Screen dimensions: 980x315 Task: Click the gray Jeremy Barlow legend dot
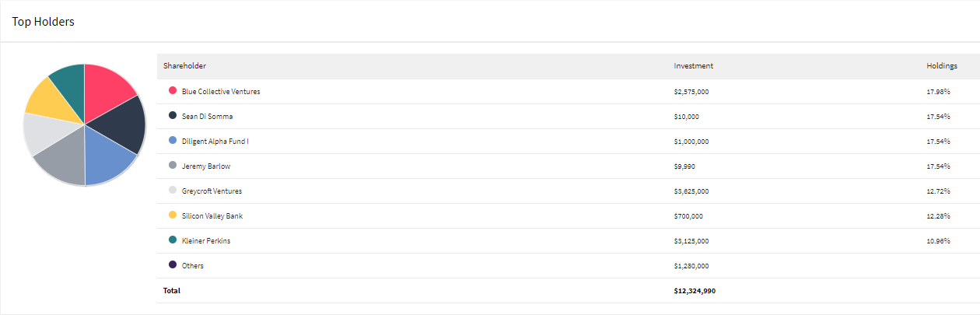tap(173, 166)
